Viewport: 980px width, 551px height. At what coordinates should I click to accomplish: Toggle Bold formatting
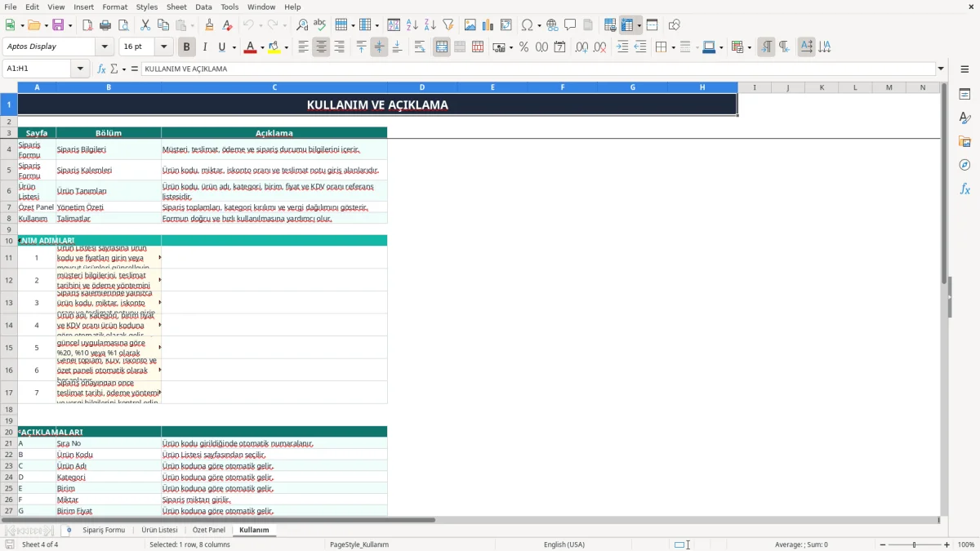pos(186,47)
